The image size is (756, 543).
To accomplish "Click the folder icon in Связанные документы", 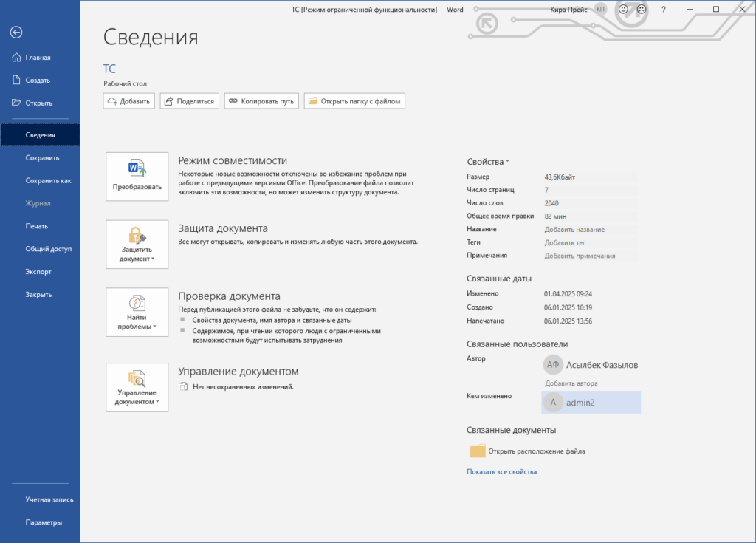I will click(x=478, y=451).
